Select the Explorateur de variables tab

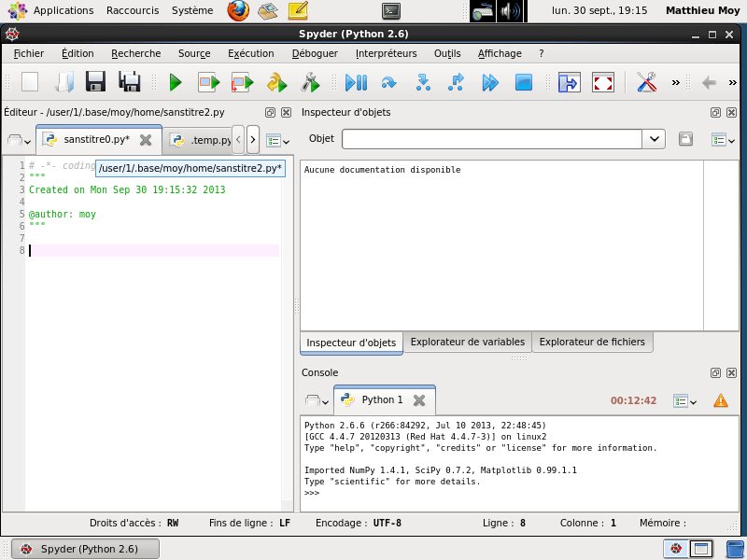[468, 342]
